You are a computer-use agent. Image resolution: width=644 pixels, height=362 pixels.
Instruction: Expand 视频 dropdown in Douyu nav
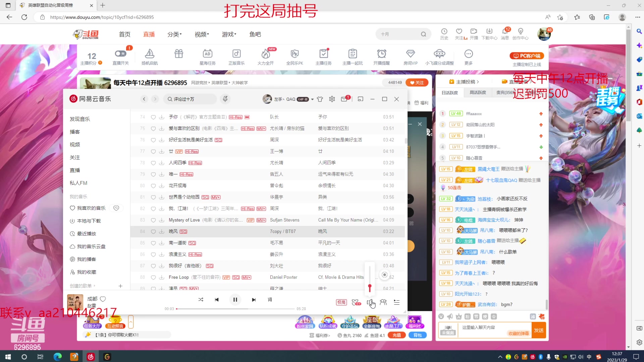(x=202, y=34)
